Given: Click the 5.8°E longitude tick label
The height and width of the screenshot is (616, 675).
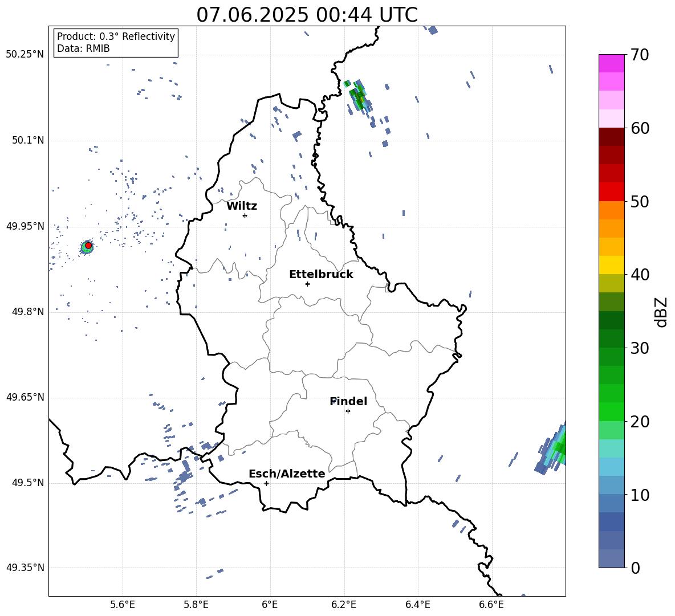Looking at the screenshot, I should [196, 605].
